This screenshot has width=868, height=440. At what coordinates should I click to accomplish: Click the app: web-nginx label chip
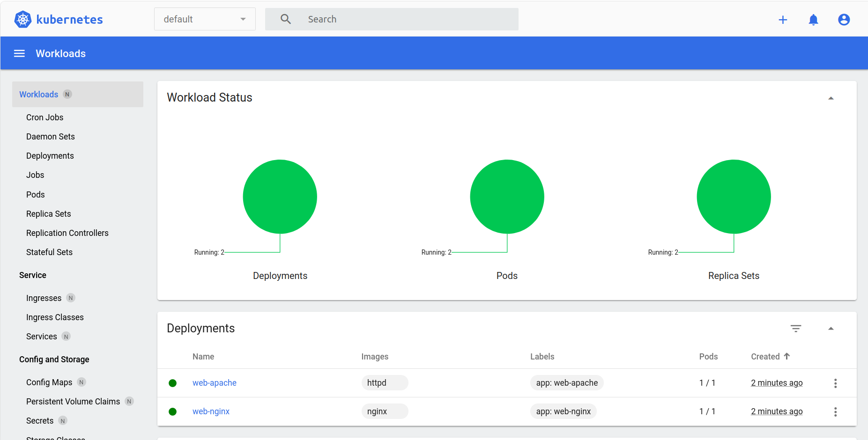pyautogui.click(x=563, y=411)
